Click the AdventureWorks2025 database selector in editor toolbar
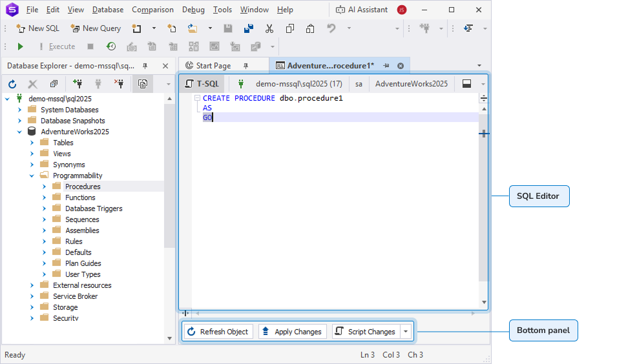This screenshot has width=637, height=364. pos(411,84)
